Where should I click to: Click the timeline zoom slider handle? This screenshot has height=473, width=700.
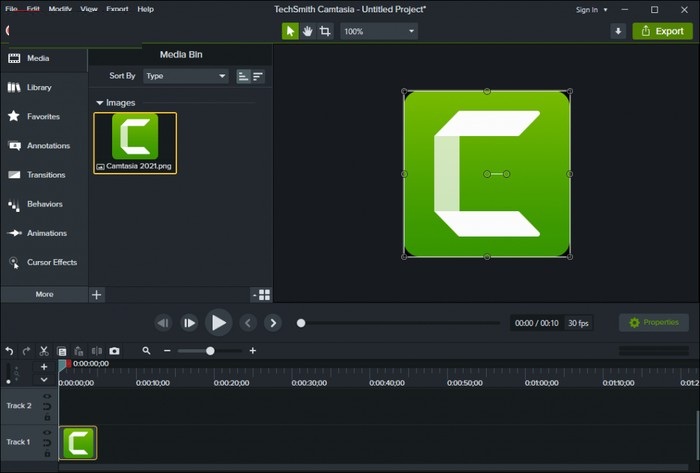coord(210,351)
